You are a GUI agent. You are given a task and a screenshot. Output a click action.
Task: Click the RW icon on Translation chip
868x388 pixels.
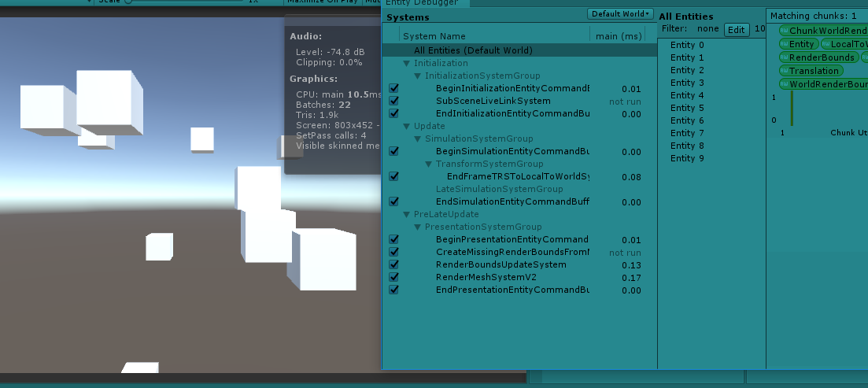[784, 71]
